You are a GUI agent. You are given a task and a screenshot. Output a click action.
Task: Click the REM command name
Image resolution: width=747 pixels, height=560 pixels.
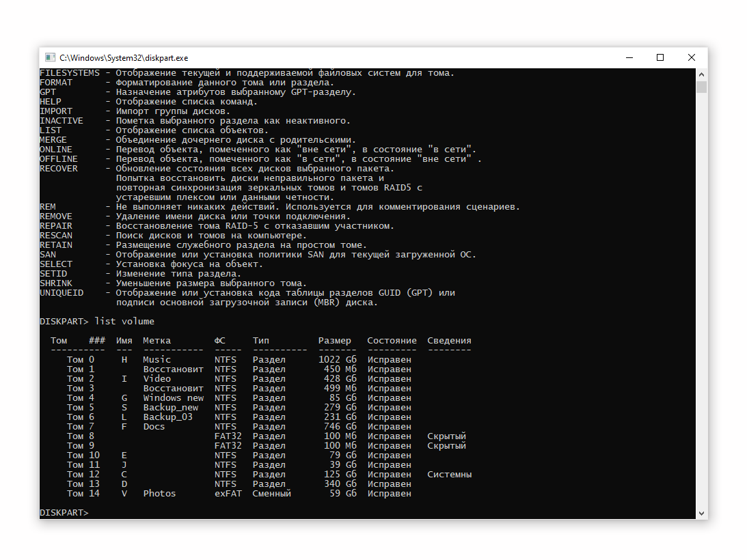point(48,207)
